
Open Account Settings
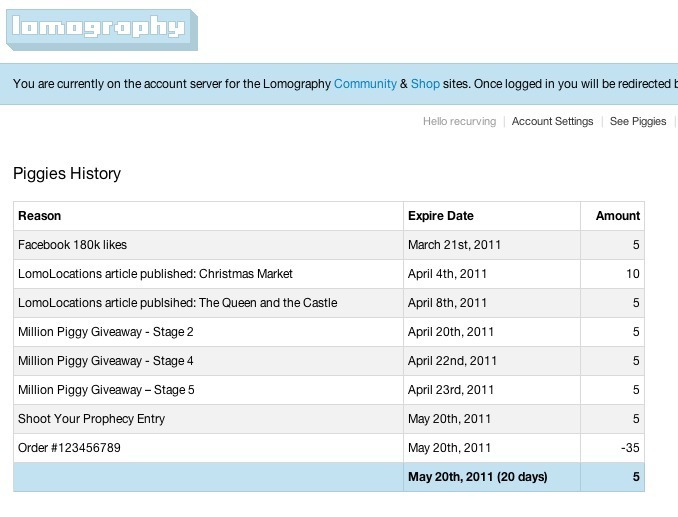(x=552, y=121)
